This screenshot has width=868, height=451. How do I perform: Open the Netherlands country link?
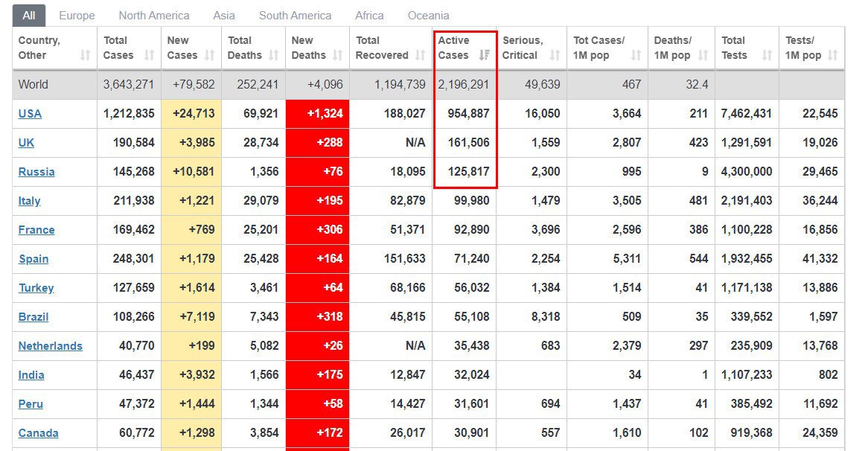point(51,346)
